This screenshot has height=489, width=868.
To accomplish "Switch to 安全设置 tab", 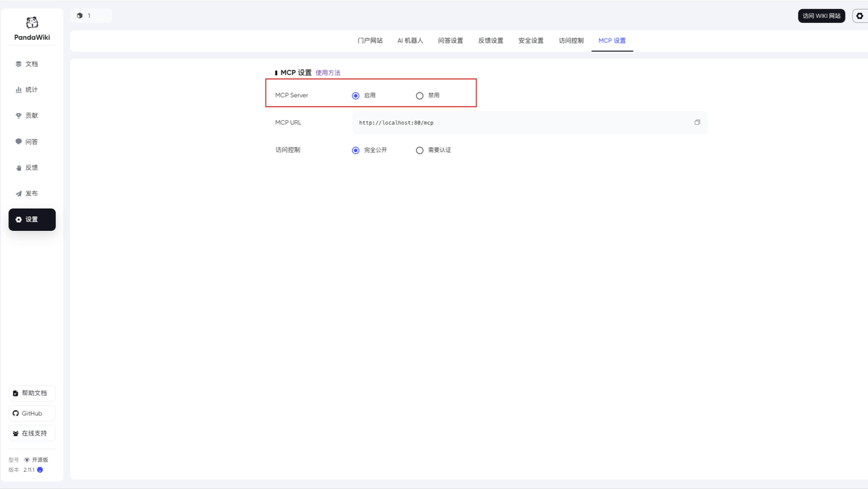I will pyautogui.click(x=531, y=40).
